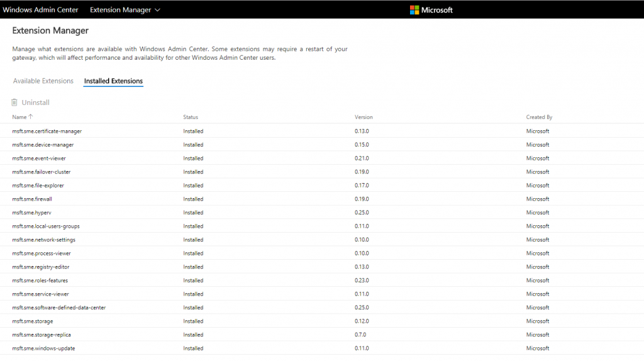Sort by Version column header
Screen dimensions: 644x361
364,117
